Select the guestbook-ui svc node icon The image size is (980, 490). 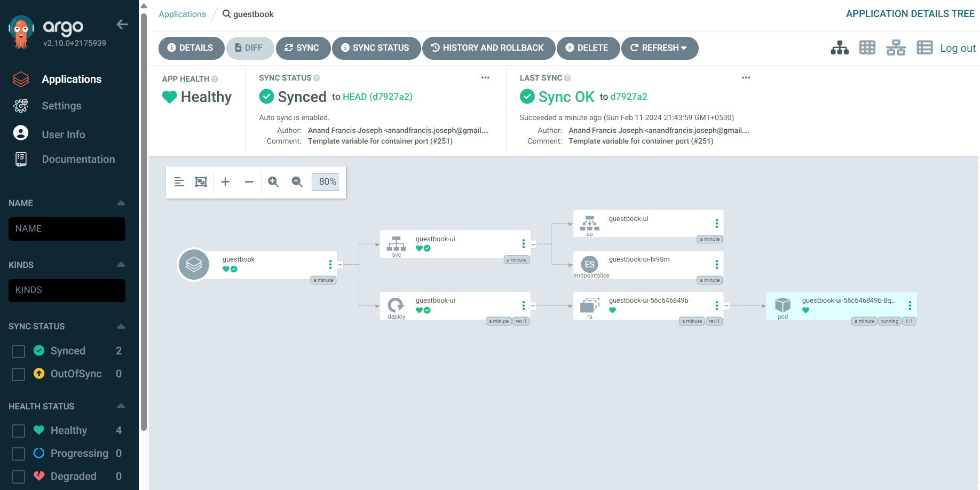click(x=396, y=244)
